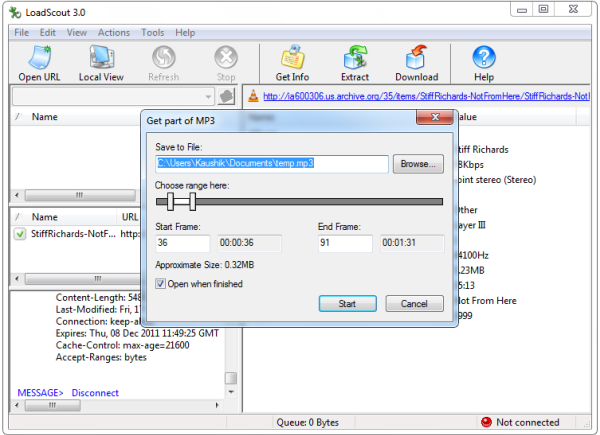The width and height of the screenshot is (600, 435).
Task: Click the Open URL toolbar icon
Action: [x=39, y=64]
